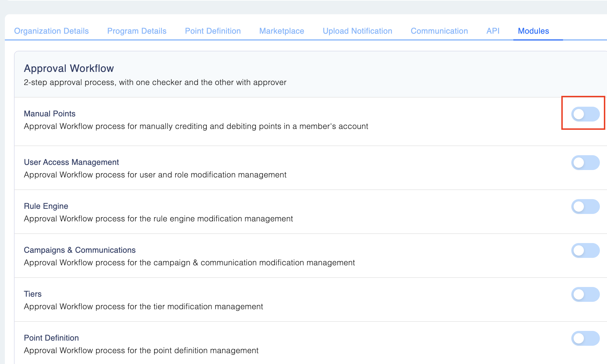Go to the Point Definition tab
Image resolution: width=607 pixels, height=364 pixels.
click(213, 31)
